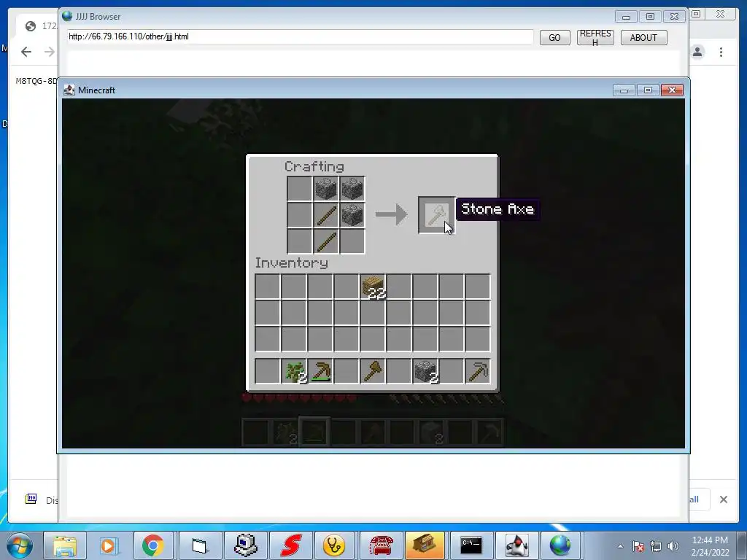747x560 pixels.
Task: Switch to the Java Duke taskbar icon
Action: coord(516,545)
